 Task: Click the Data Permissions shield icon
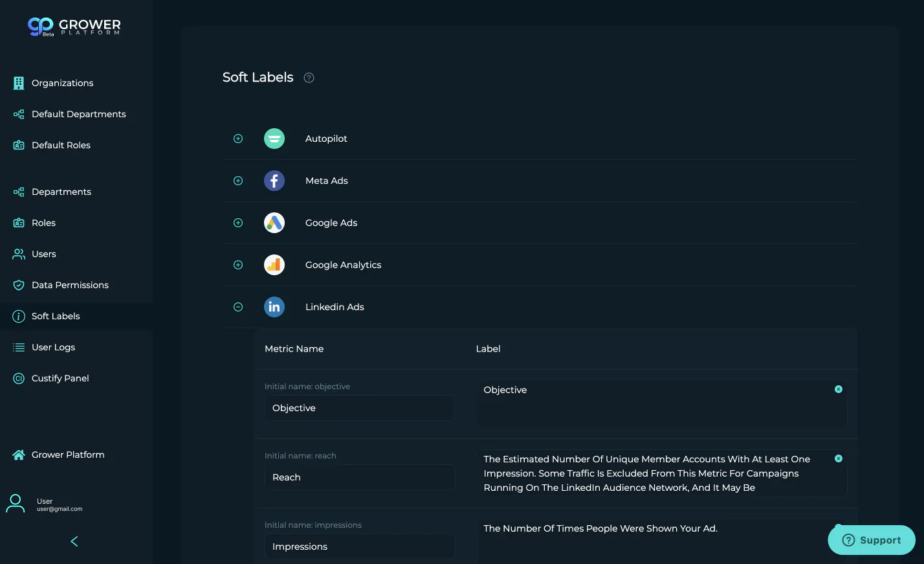click(19, 285)
